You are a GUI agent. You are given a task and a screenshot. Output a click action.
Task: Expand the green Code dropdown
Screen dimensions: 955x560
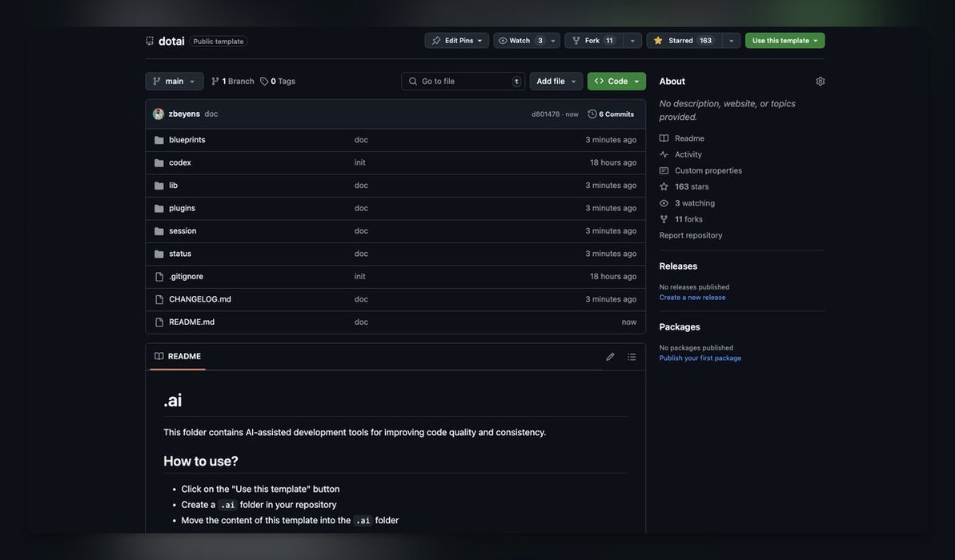pos(616,82)
